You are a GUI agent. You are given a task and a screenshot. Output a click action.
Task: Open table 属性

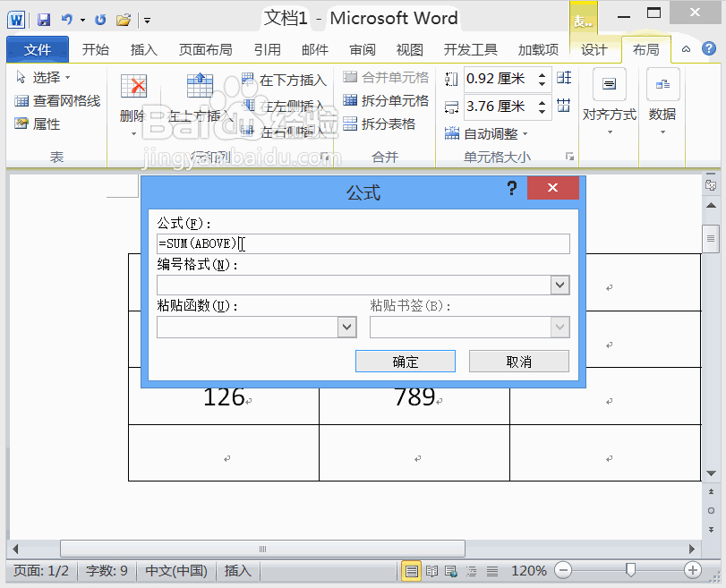38,124
